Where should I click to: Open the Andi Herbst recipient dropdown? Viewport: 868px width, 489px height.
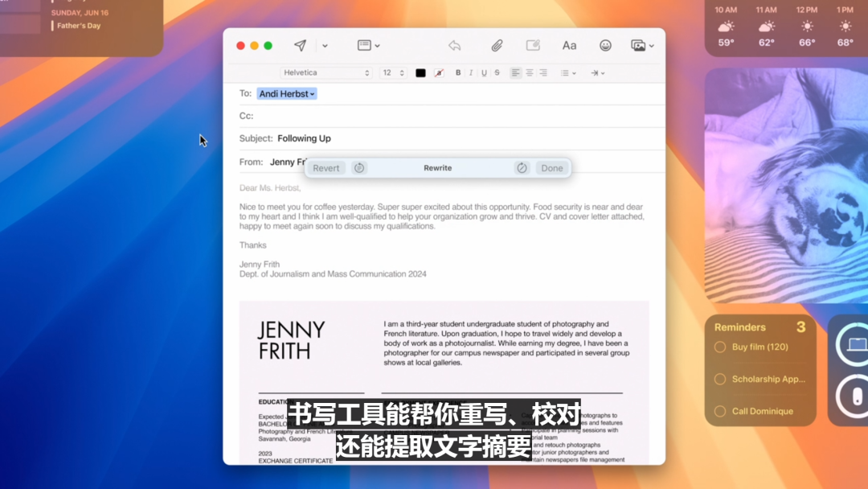click(287, 93)
